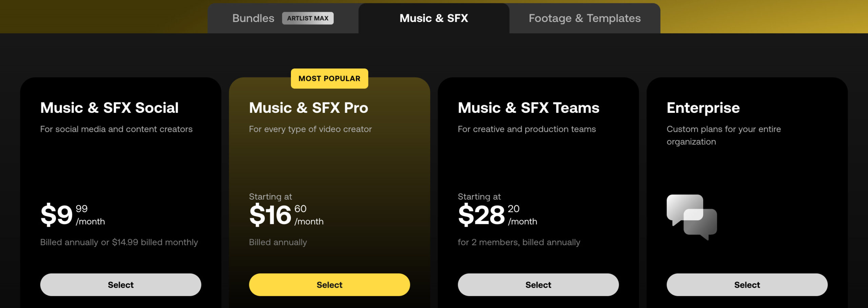Click the Music & SFX Teams heading
The width and height of the screenshot is (868, 308).
pyautogui.click(x=529, y=108)
